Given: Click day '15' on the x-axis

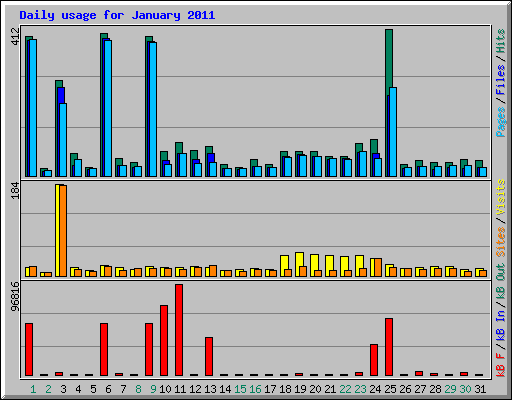Looking at the screenshot, I should [240, 389].
